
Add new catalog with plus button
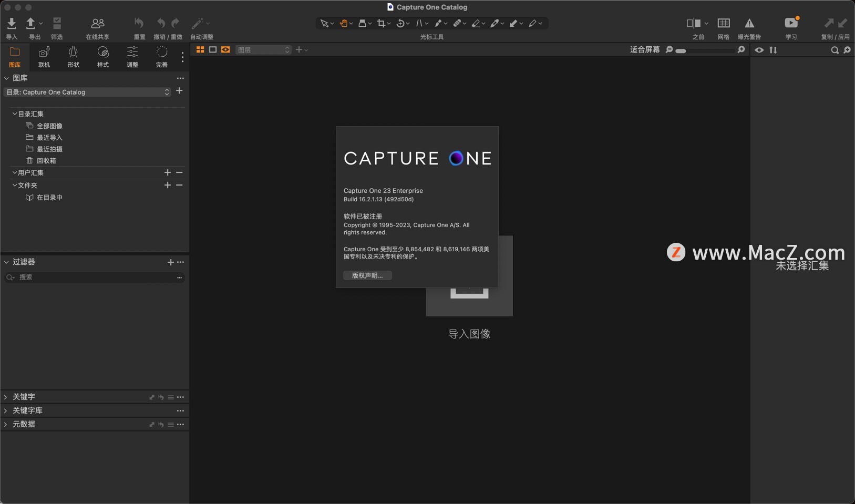179,91
